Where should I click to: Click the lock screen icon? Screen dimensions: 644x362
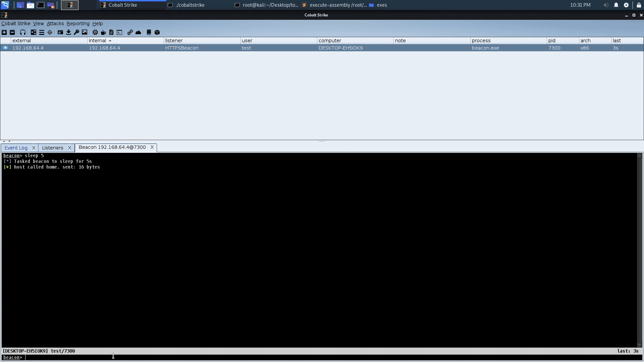(639, 5)
